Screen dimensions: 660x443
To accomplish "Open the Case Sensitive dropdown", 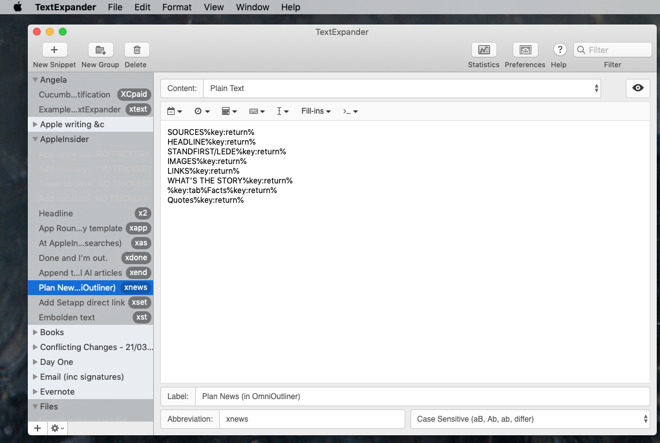I will point(530,419).
